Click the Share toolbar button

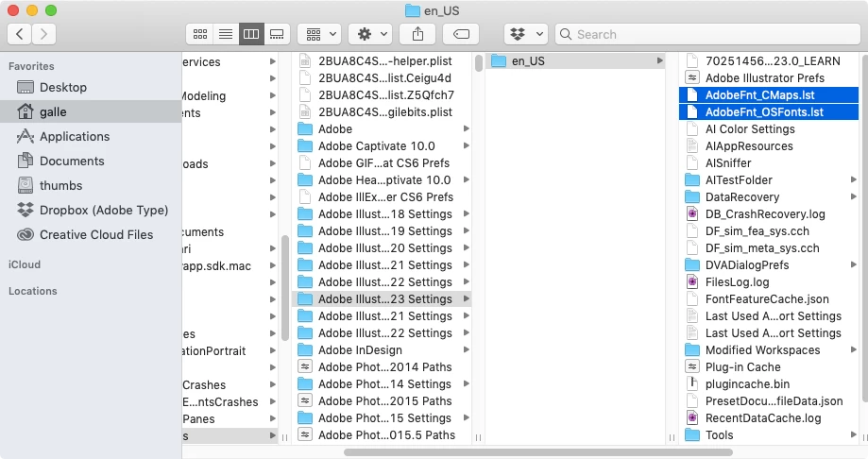point(418,34)
